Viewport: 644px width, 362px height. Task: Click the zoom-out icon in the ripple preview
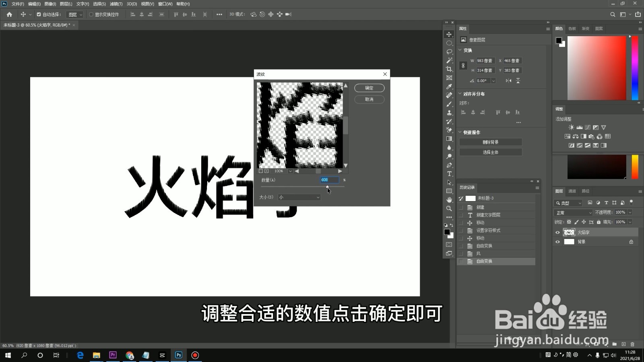coord(260,171)
